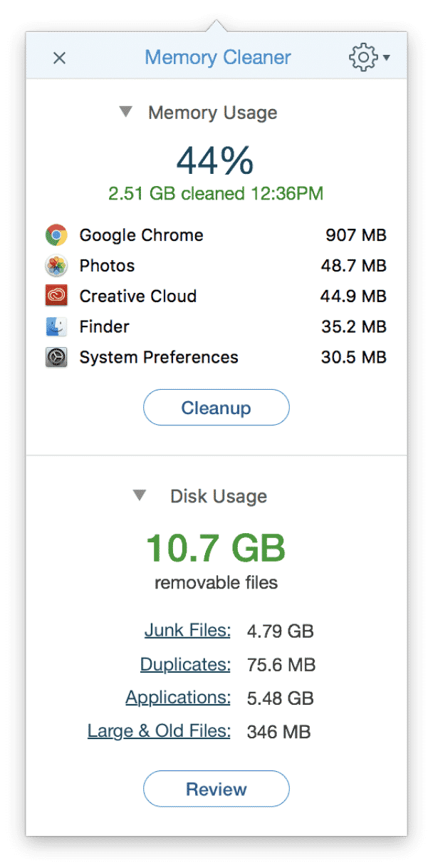
Task: Select the Finder icon in the list
Action: pyautogui.click(x=56, y=326)
